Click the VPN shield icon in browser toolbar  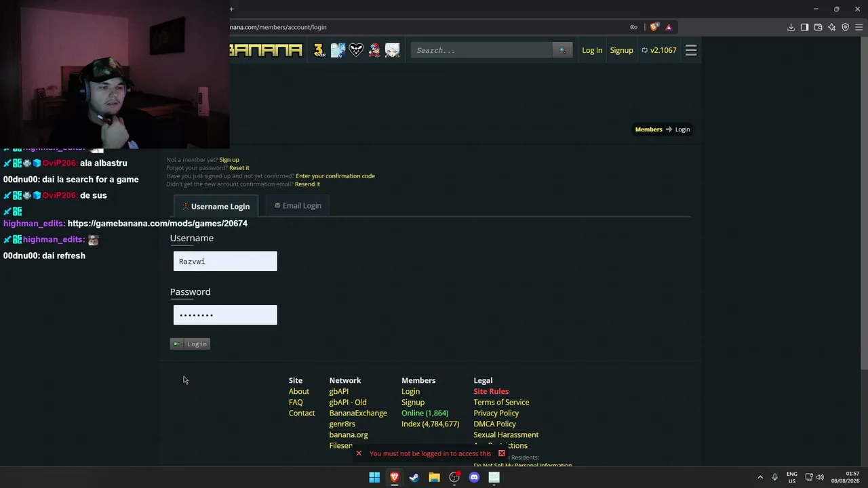point(845,27)
